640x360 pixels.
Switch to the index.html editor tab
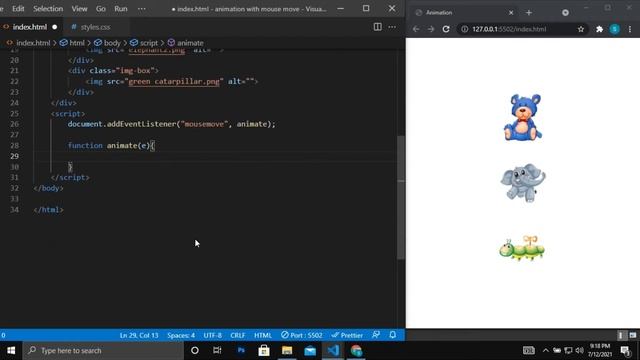pos(29,27)
